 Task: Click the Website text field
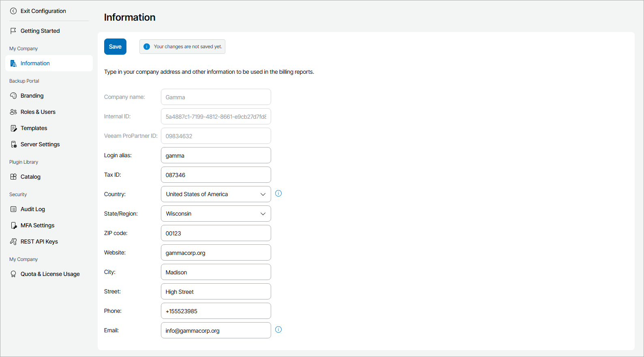coord(216,252)
